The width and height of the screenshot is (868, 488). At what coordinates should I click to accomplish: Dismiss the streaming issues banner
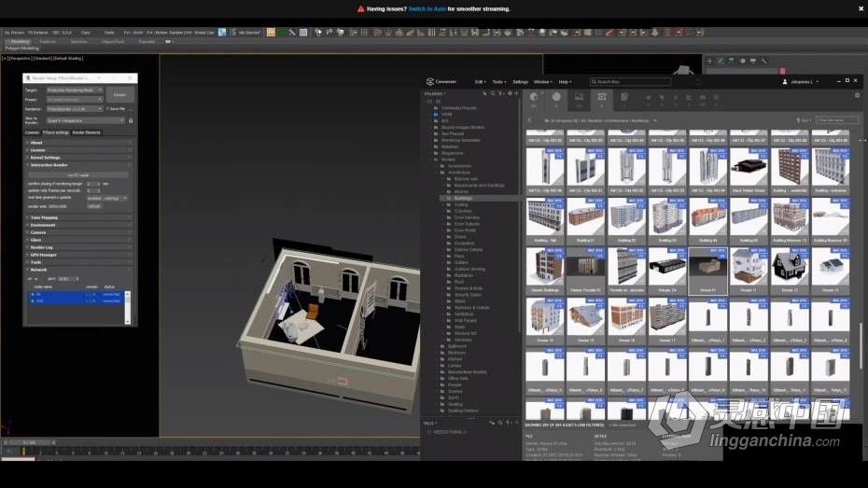[861, 8]
